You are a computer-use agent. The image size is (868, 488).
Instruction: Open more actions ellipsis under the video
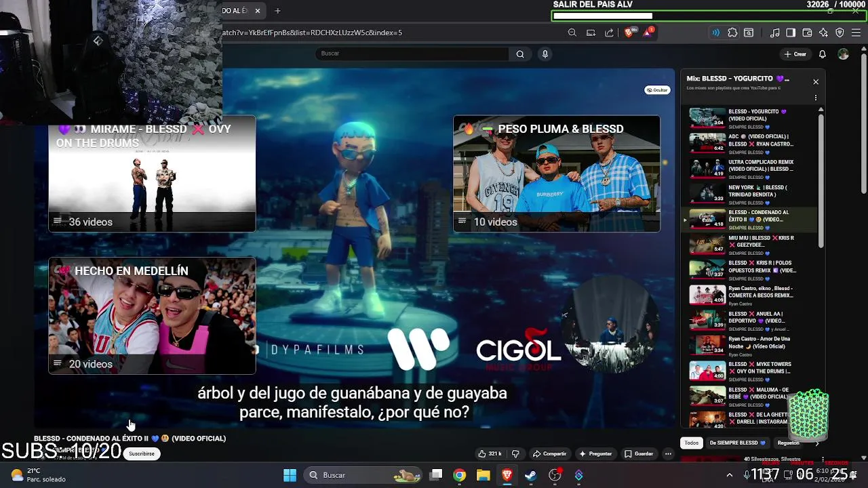click(668, 453)
